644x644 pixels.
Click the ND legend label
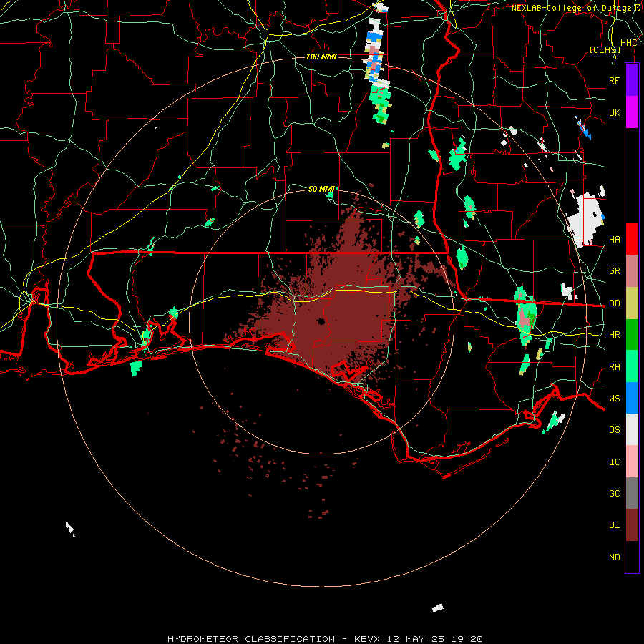(614, 557)
